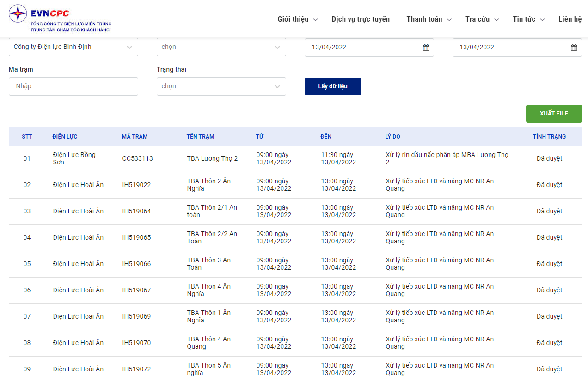Open the first date field calendar icon

coord(426,47)
